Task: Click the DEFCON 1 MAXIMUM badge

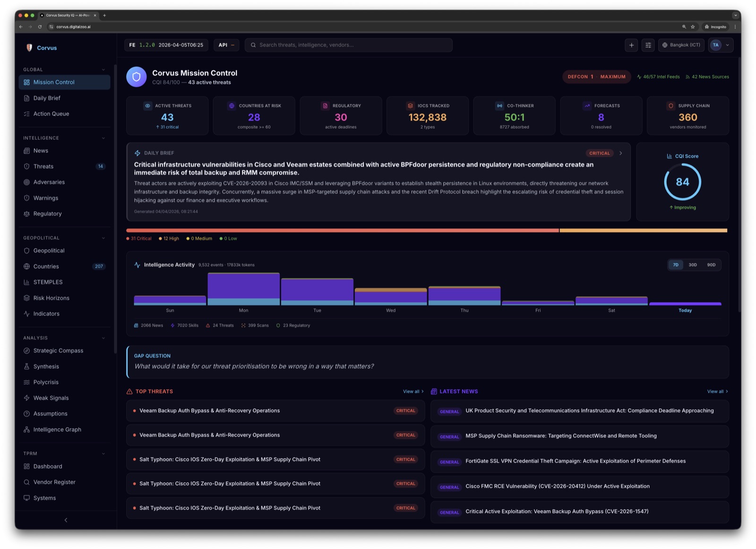Action: pos(596,77)
